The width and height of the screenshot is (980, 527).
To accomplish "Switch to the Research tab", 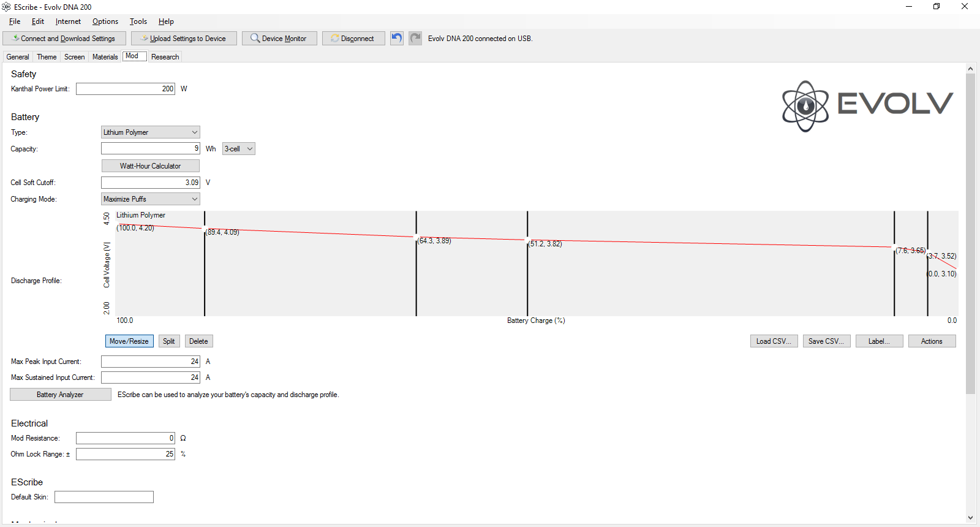I will 165,57.
